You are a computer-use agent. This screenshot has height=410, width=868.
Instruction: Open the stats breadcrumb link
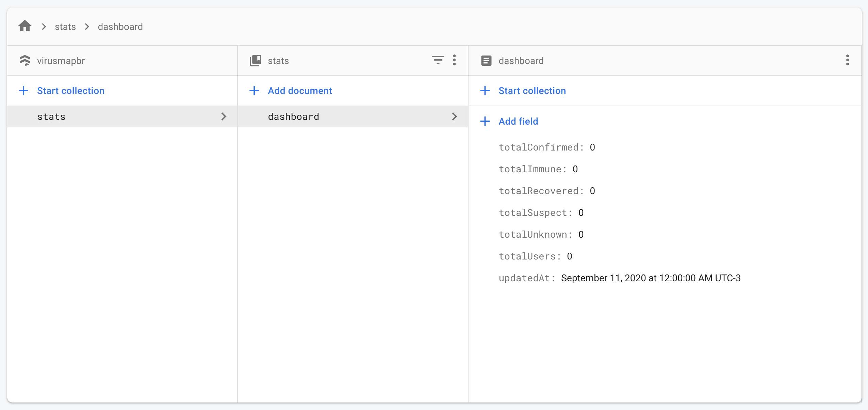[x=65, y=27]
